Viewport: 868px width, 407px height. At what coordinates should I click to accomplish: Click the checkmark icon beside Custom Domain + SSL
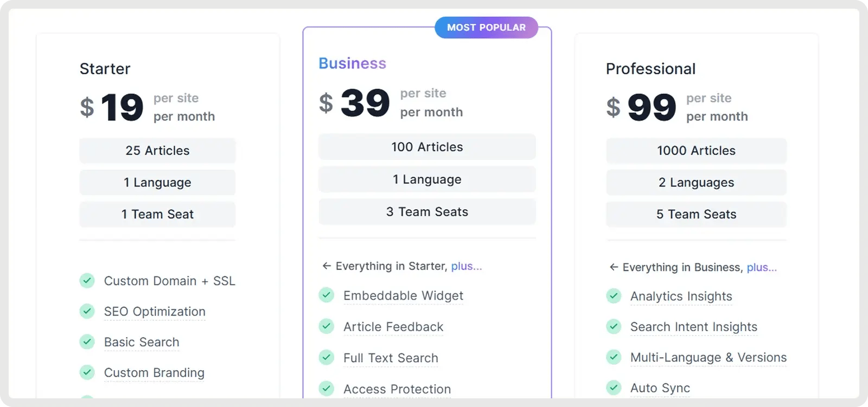[87, 281]
